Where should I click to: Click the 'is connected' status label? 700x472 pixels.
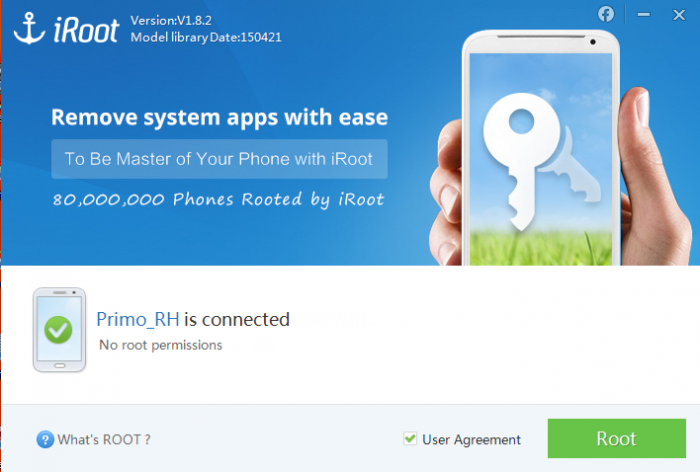[x=237, y=320]
